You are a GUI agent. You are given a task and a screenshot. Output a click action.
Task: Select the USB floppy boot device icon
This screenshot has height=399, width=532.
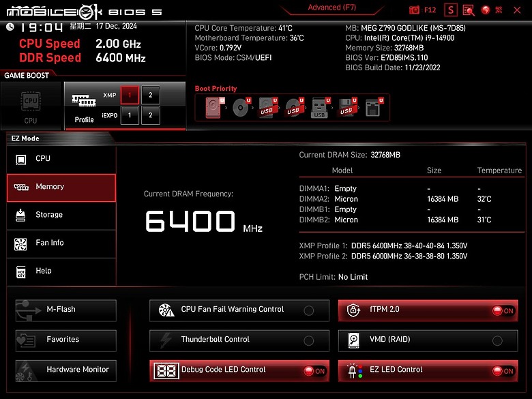coord(347,108)
